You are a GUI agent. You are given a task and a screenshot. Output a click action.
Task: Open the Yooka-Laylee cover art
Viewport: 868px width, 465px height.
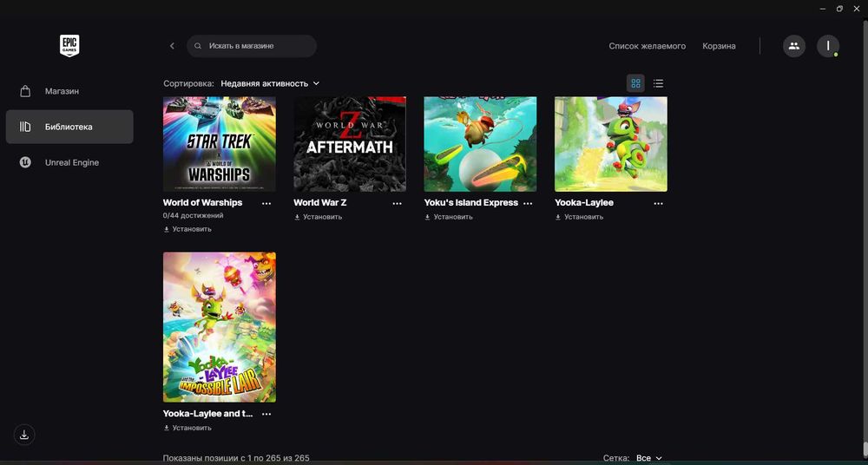pos(611,144)
